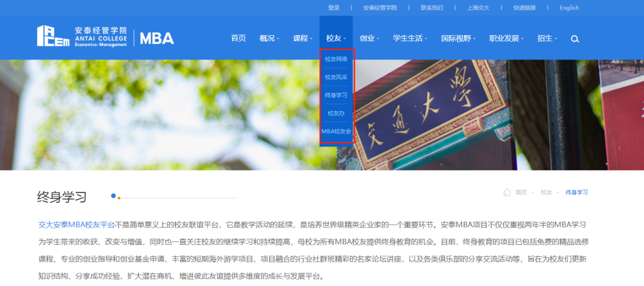Click the home icon in breadcrumb

[x=507, y=192]
